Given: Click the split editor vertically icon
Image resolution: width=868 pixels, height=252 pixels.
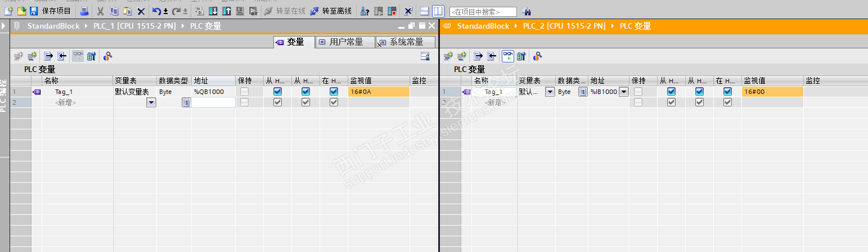Looking at the screenshot, I should (438, 11).
